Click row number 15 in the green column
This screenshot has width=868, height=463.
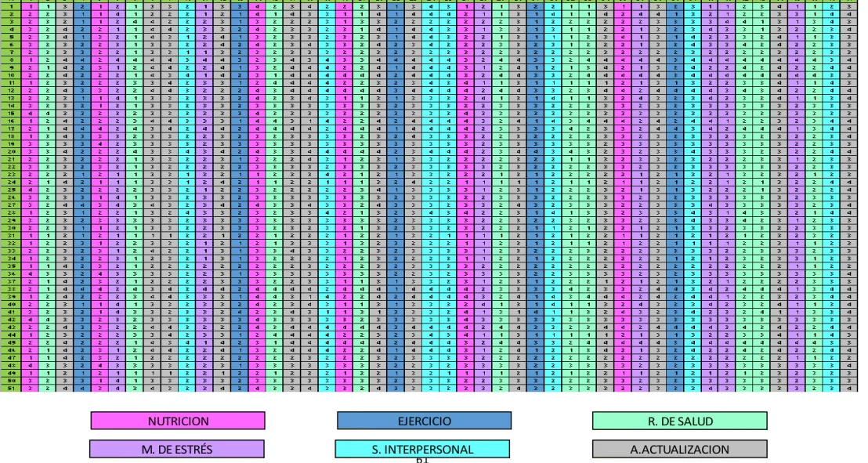[x=12, y=114]
